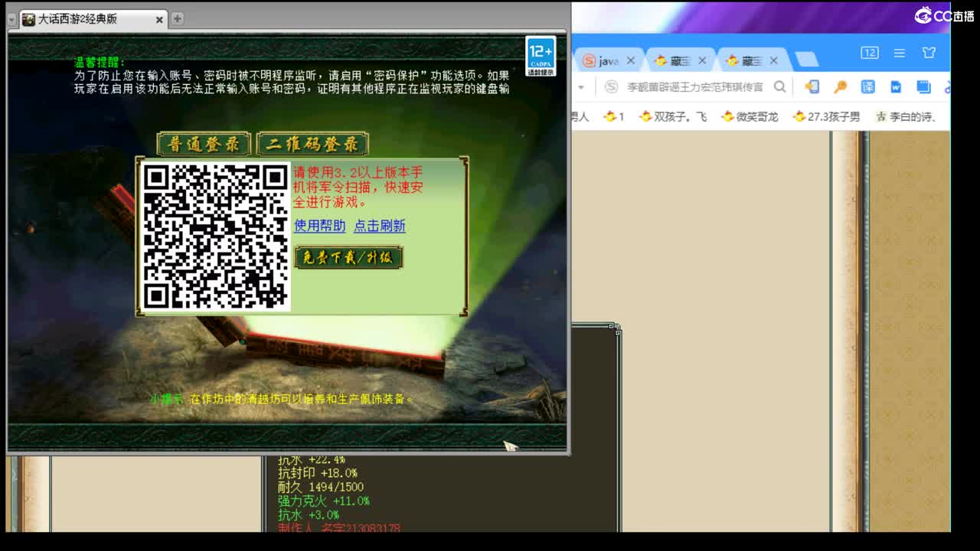
Task: Open the address bar dropdown arrow in browser
Action: coord(581,87)
